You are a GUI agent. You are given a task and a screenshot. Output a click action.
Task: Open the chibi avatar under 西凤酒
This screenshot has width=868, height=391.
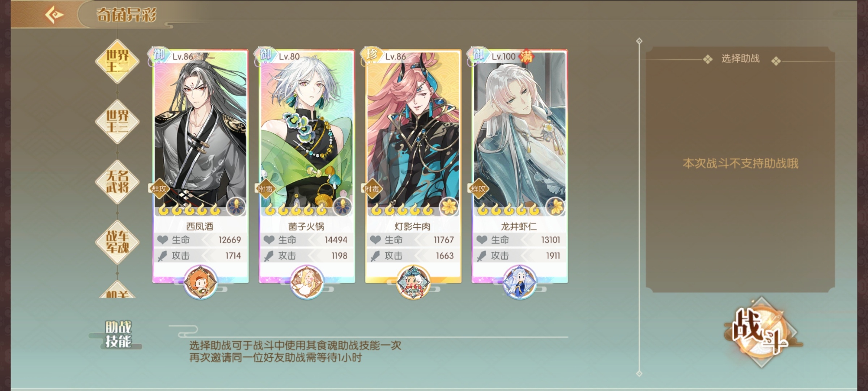(x=200, y=282)
